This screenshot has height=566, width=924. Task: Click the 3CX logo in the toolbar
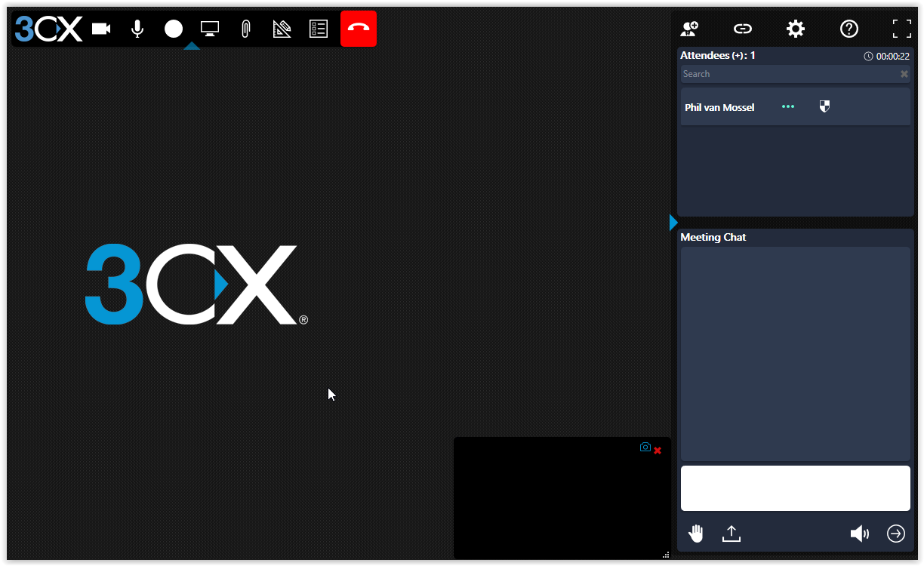[x=49, y=29]
